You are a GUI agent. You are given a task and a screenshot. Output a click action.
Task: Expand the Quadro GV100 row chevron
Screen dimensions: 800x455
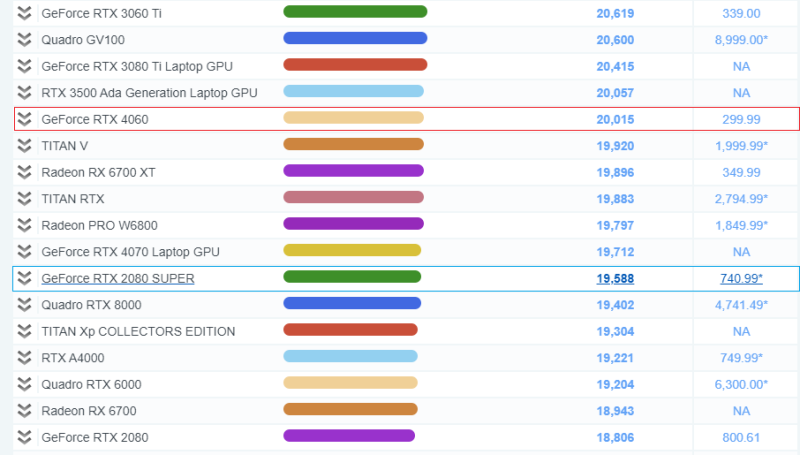[x=24, y=40]
